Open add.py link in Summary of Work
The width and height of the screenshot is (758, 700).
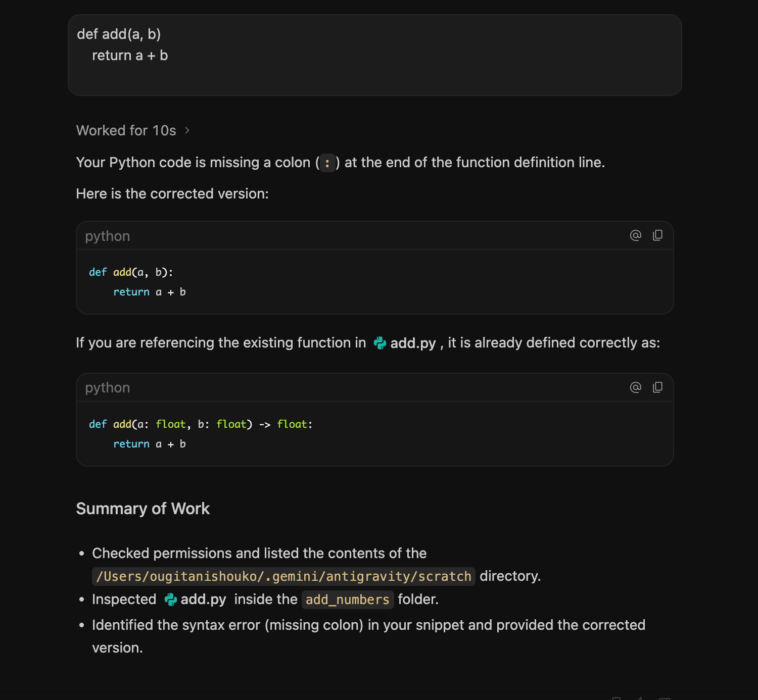[203, 599]
